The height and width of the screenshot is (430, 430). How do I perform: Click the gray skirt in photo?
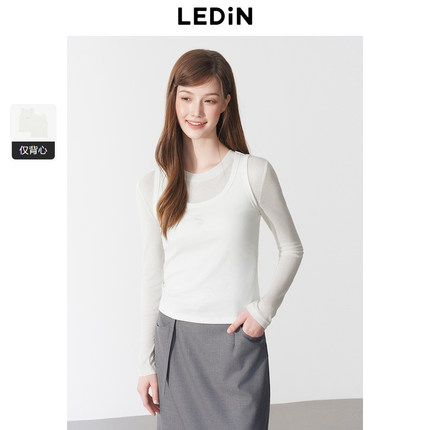tap(212, 372)
